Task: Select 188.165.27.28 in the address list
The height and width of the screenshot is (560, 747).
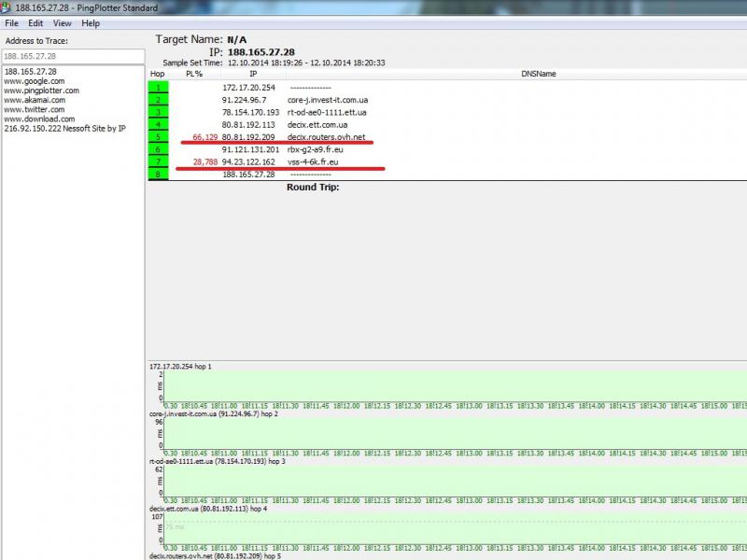Action: click(31, 72)
